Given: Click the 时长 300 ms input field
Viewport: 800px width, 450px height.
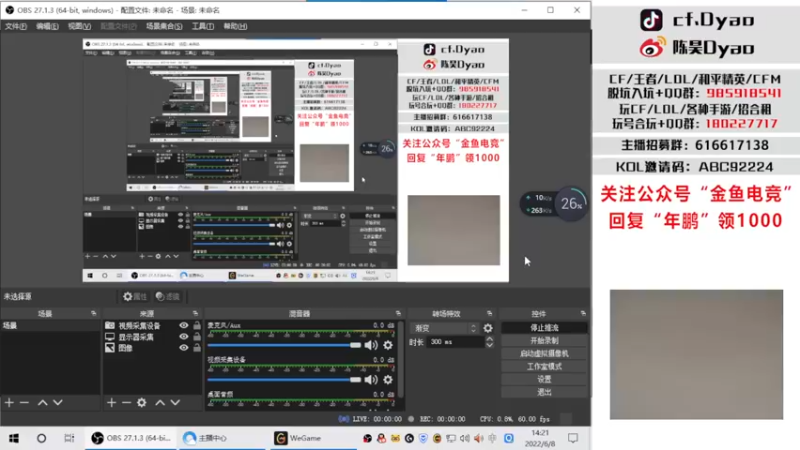Looking at the screenshot, I should pos(454,342).
